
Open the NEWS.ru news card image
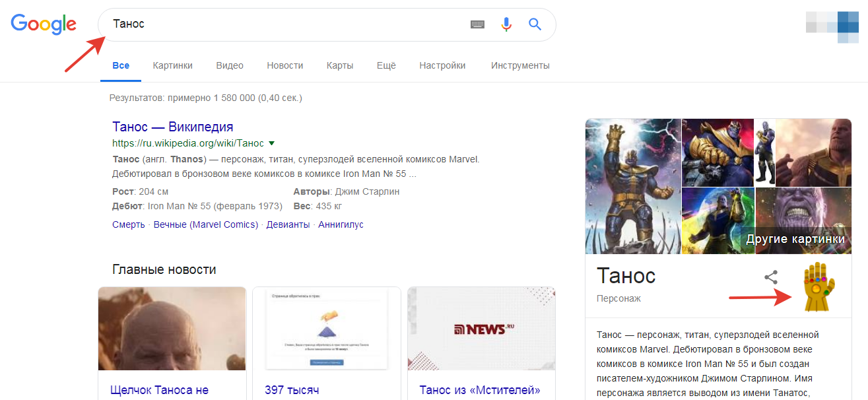(481, 329)
